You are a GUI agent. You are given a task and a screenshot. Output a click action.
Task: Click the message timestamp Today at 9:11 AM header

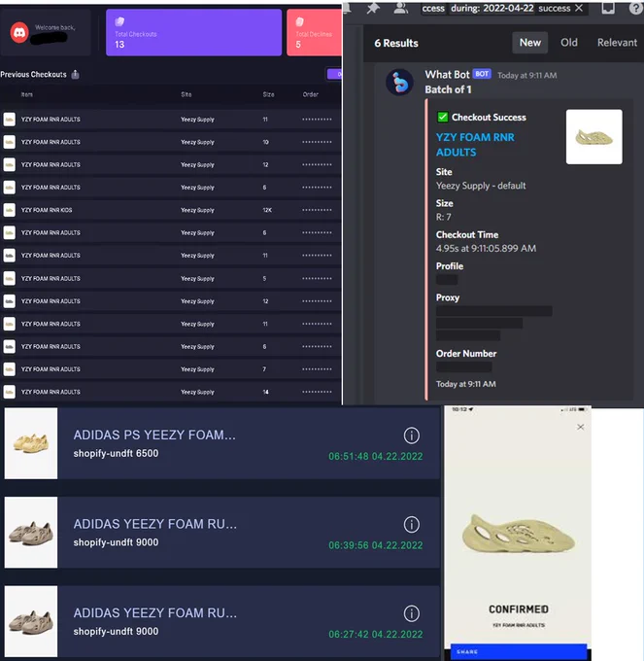526,76
